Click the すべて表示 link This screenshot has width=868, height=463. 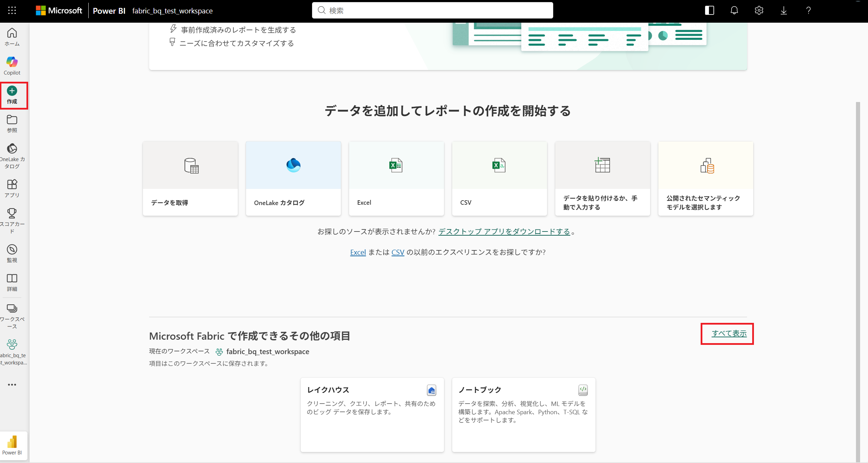(x=729, y=333)
